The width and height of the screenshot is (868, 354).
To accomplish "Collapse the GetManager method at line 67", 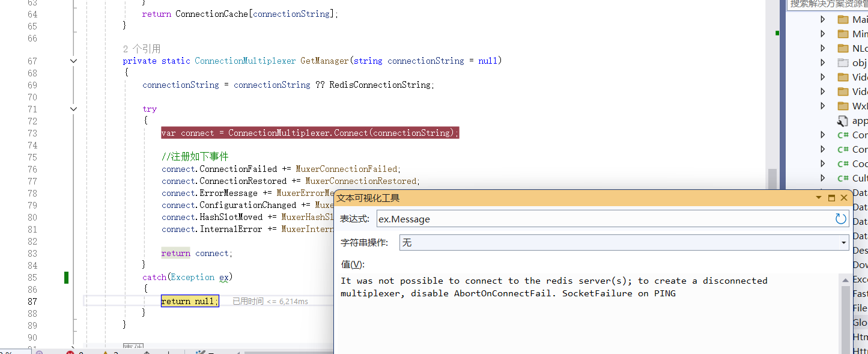I will (x=73, y=61).
